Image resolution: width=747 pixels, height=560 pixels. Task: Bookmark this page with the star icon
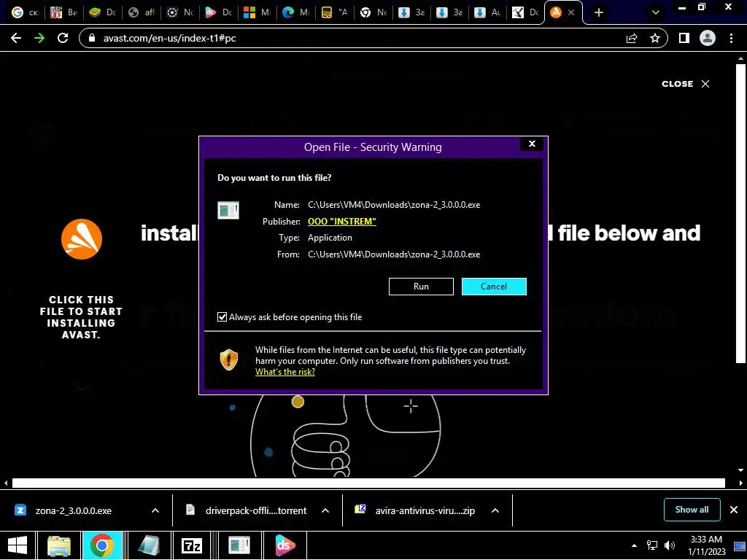[x=655, y=38]
